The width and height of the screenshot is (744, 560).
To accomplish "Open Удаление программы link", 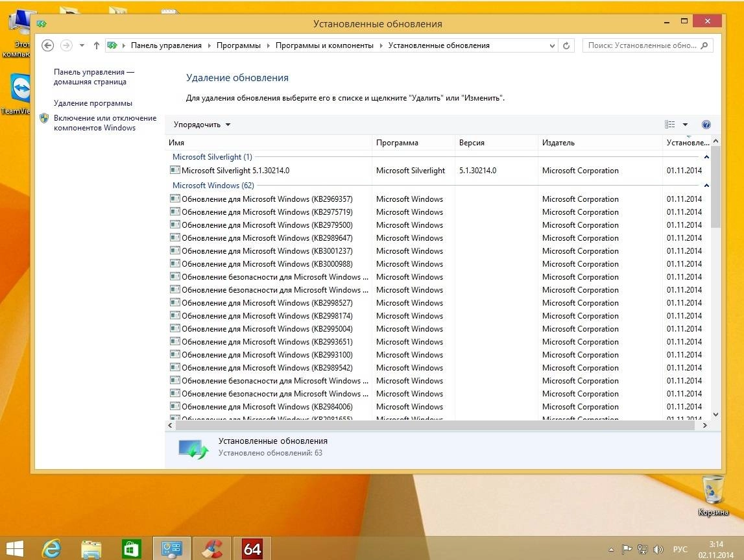I will tap(93, 103).
